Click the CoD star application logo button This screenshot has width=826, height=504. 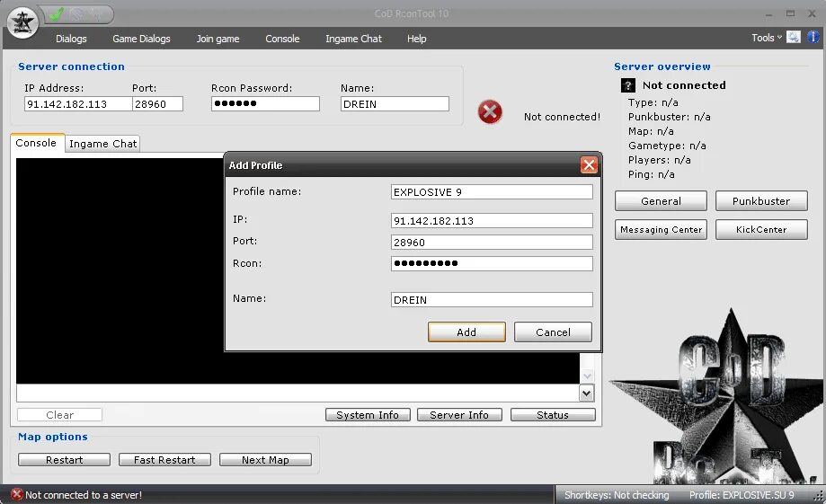point(22,22)
